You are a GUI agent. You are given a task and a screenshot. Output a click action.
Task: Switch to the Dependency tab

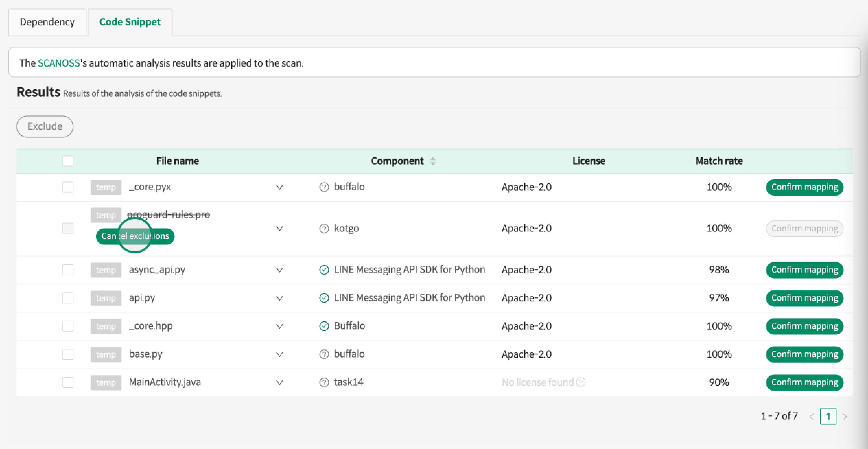coord(47,22)
